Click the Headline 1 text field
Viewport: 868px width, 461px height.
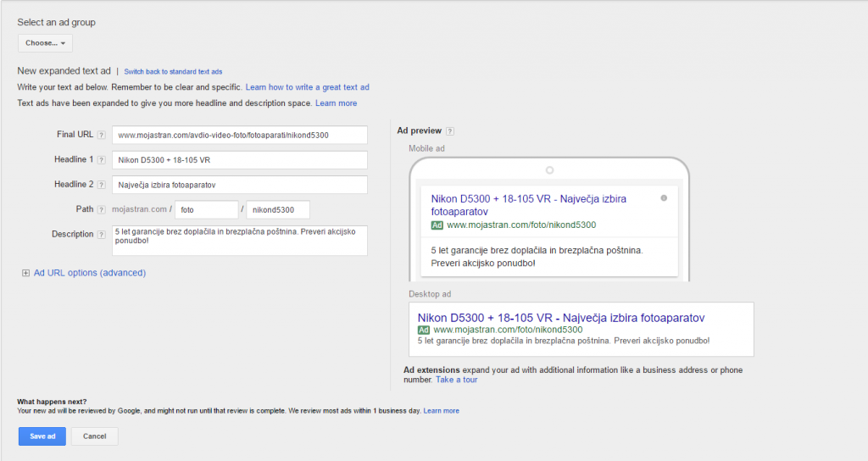pyautogui.click(x=239, y=160)
